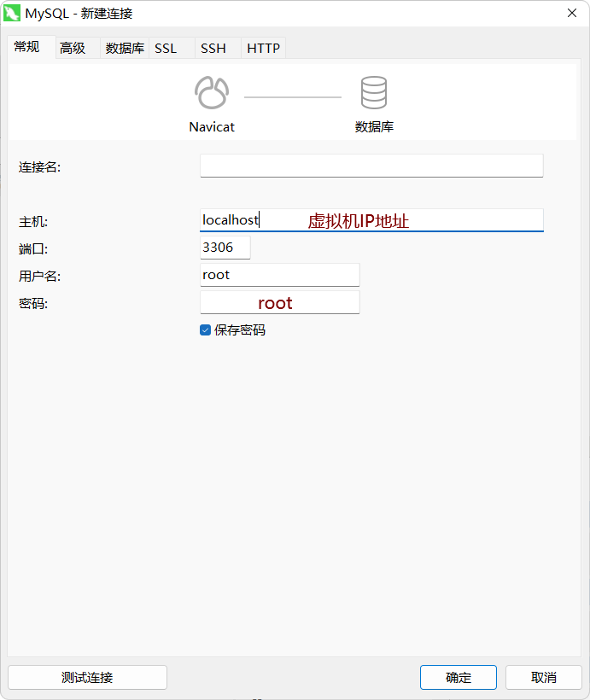
Task: Focus the 密码 input field
Action: [279, 302]
